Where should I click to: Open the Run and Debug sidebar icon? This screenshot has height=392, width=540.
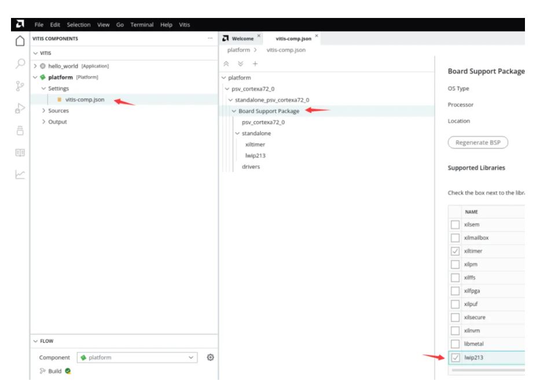point(20,108)
